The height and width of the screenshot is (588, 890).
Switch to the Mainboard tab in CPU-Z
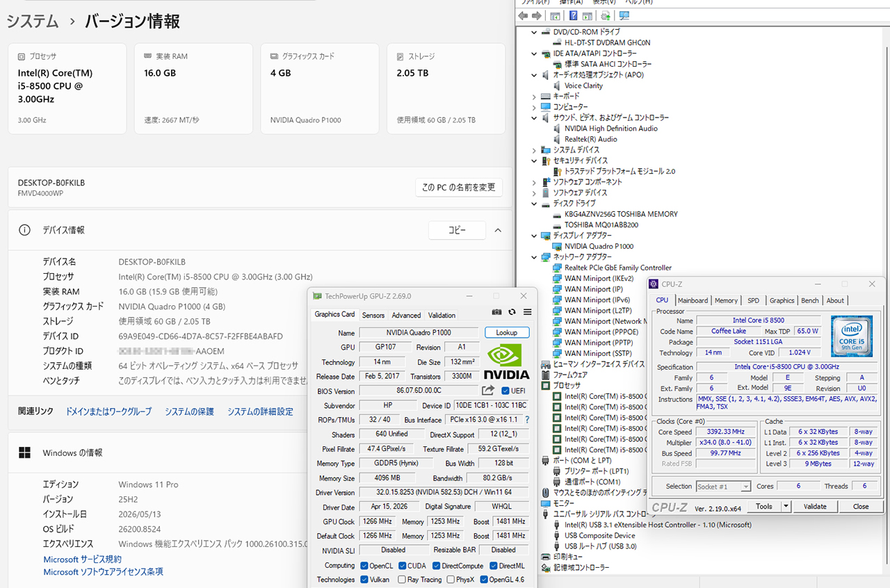[x=693, y=300]
